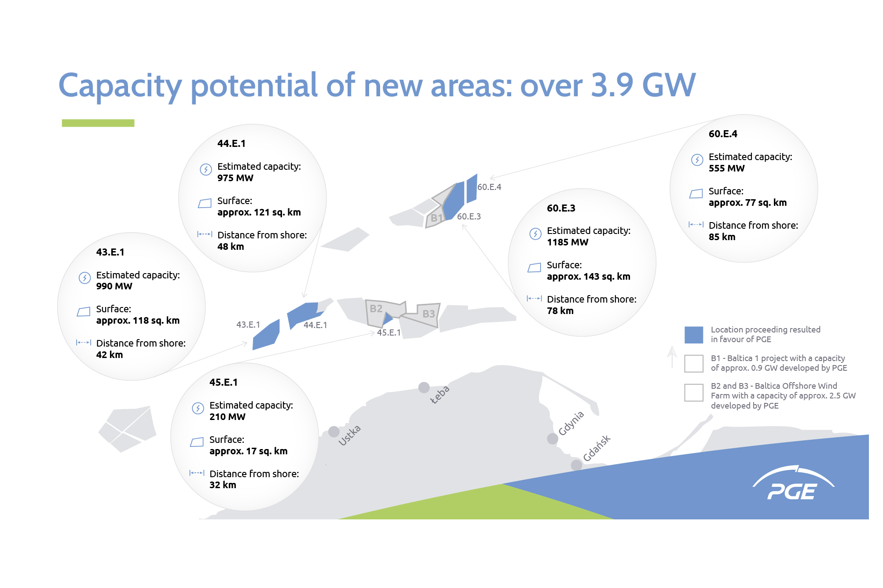Image resolution: width=883 pixels, height=588 pixels.
Task: Click the Gdańsk city marker dot
Action: tap(576, 465)
